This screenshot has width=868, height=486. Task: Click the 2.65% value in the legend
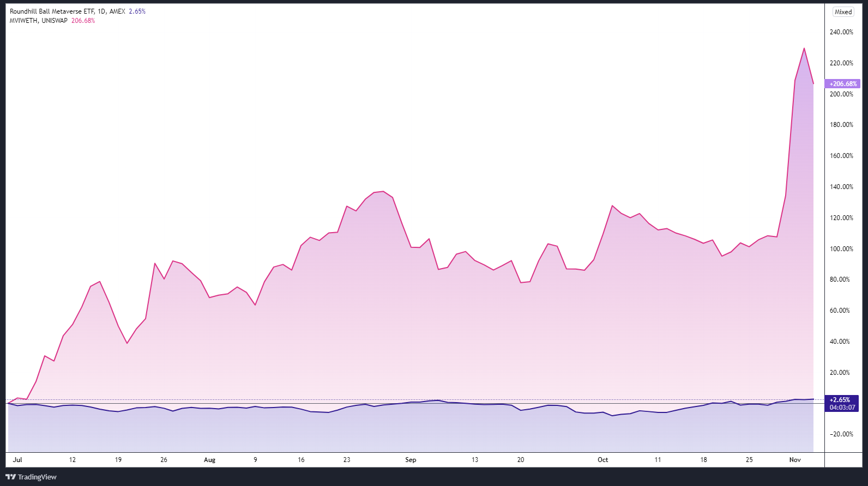(x=137, y=11)
